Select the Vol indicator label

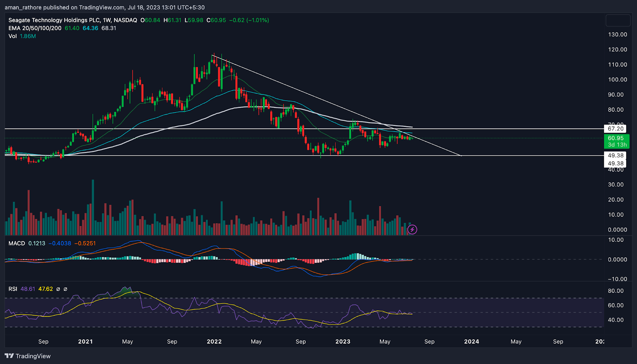point(13,36)
